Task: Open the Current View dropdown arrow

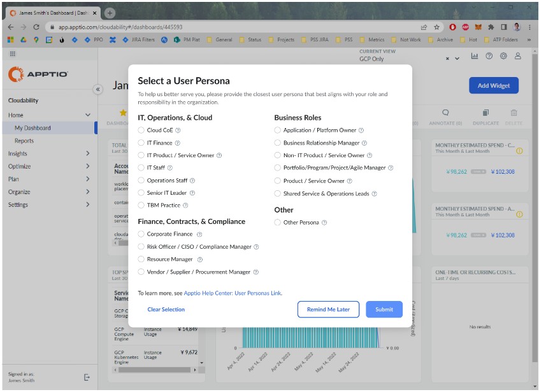Action: point(457,59)
